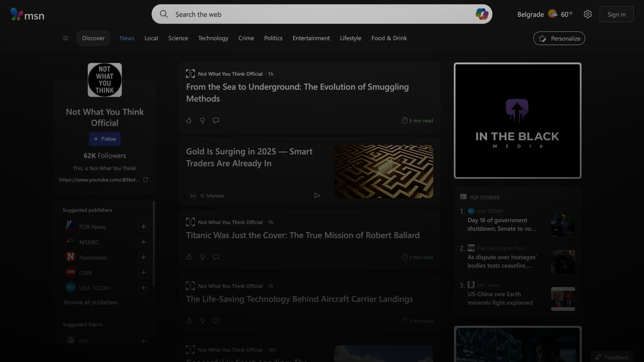Viewport: 644px width, 362px height.
Task: Open the settings gear icon
Action: coord(587,14)
